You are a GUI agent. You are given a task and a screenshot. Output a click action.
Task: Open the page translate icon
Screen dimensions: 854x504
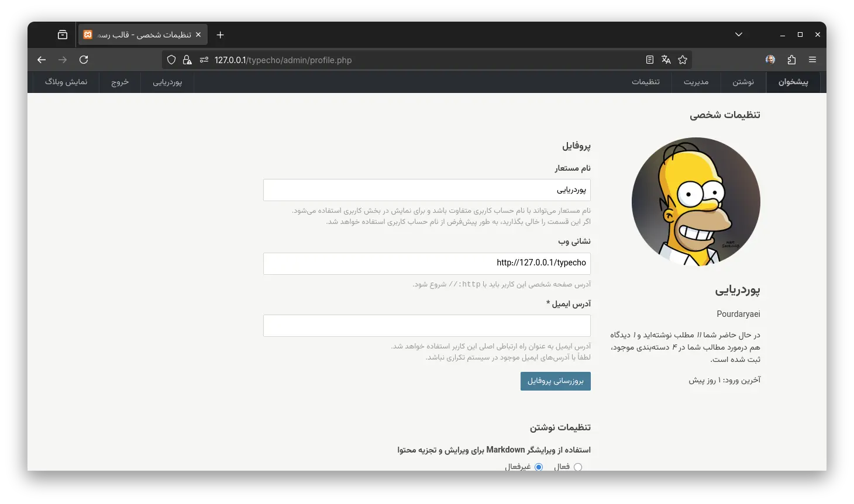coord(666,60)
